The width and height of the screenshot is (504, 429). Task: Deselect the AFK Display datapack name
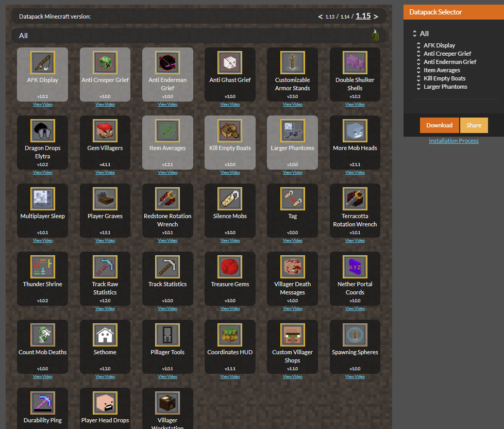42,80
